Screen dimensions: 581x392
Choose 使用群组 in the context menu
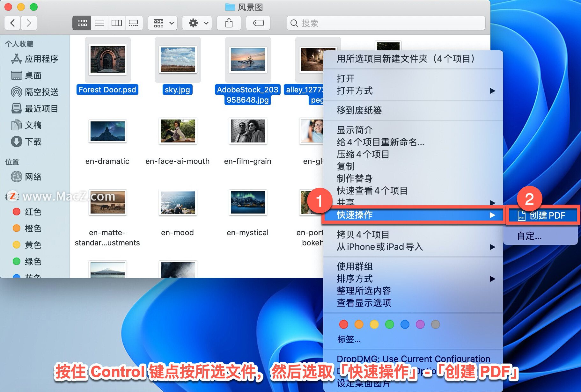(x=413, y=267)
